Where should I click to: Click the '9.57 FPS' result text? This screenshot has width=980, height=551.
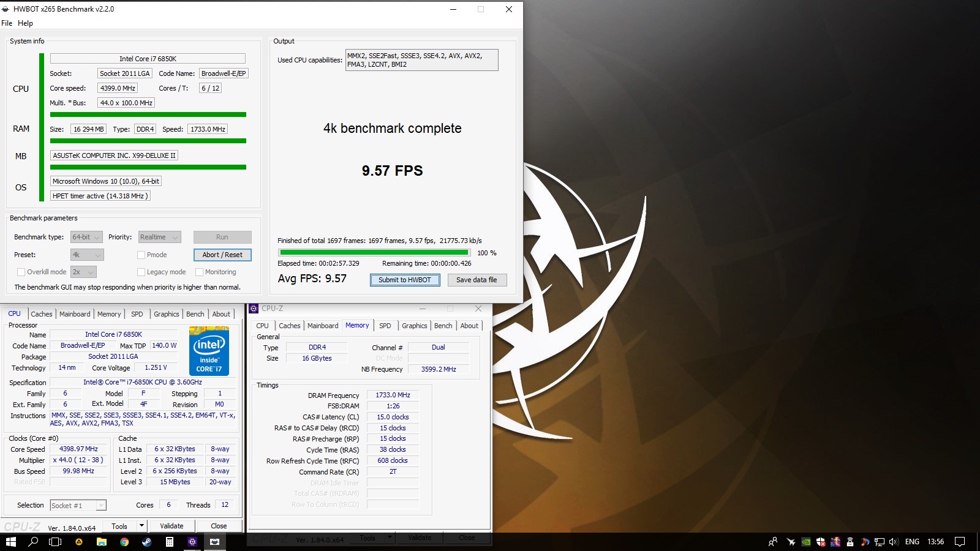392,171
